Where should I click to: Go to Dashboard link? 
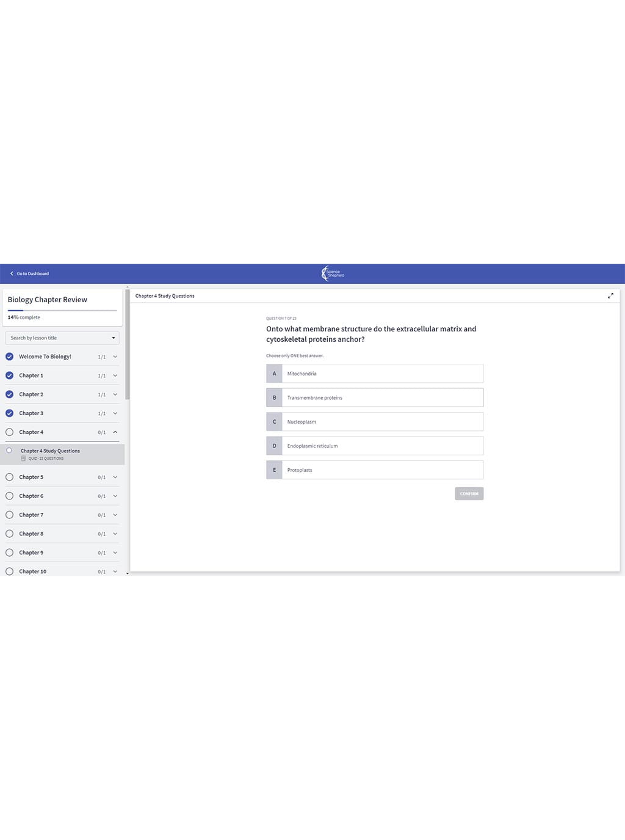coord(32,273)
